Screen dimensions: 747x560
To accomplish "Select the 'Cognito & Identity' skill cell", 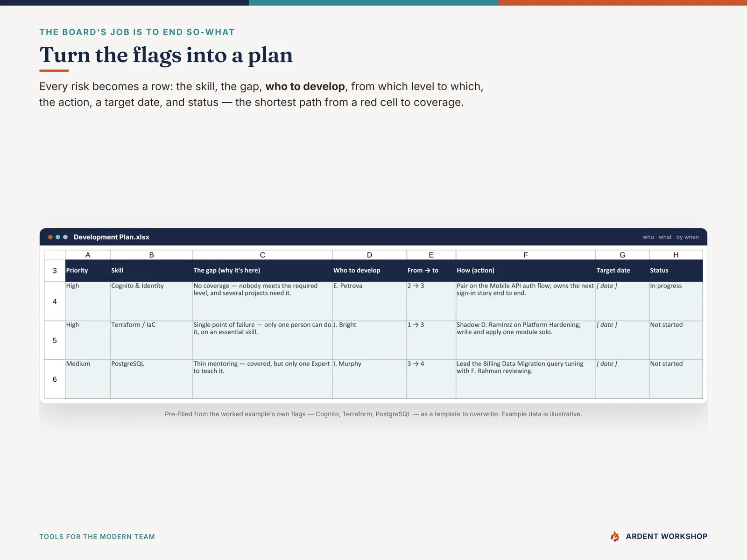I will click(x=152, y=301).
